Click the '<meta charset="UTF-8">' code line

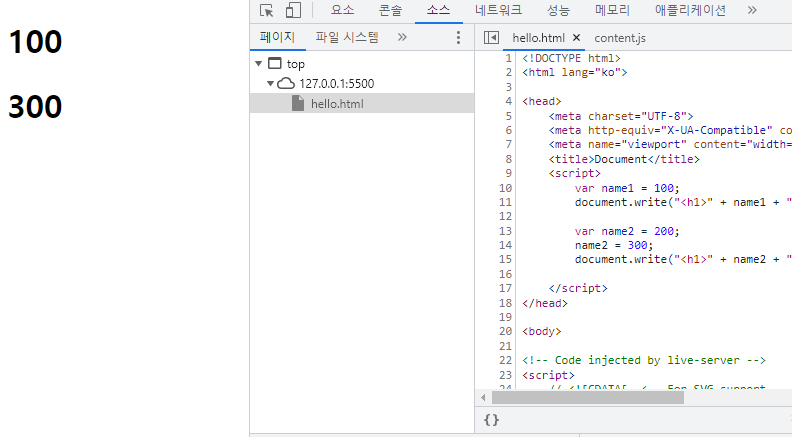click(621, 116)
